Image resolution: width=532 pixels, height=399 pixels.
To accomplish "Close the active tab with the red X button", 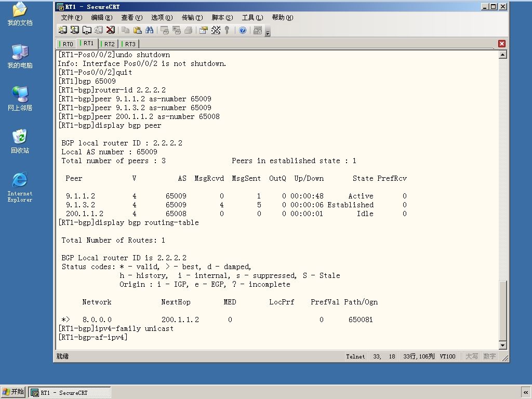I will [502, 44].
